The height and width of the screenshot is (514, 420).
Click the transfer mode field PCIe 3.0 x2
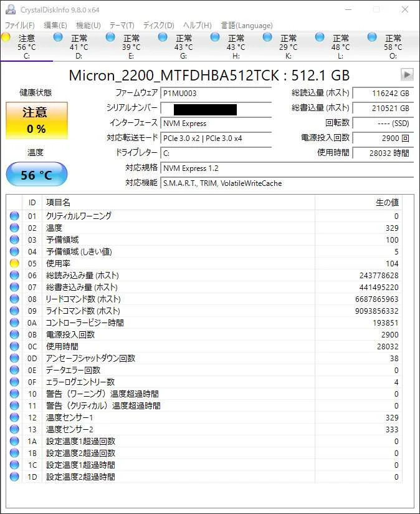tap(216, 138)
